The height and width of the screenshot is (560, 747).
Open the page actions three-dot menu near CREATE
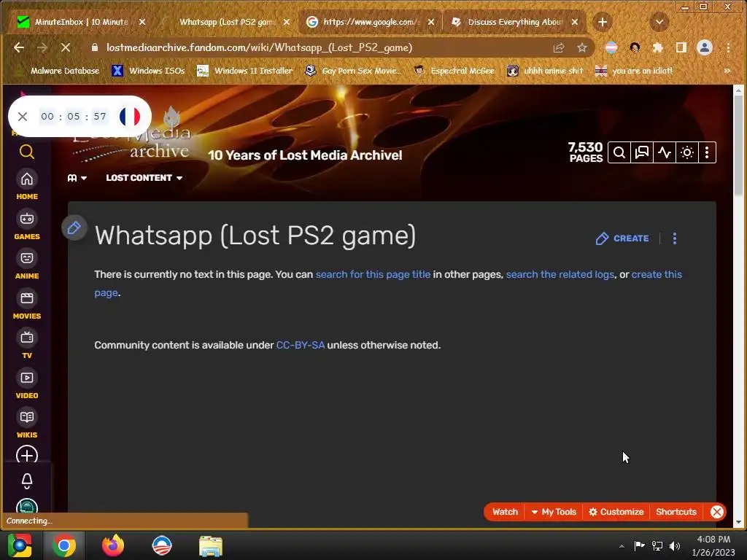675,238
